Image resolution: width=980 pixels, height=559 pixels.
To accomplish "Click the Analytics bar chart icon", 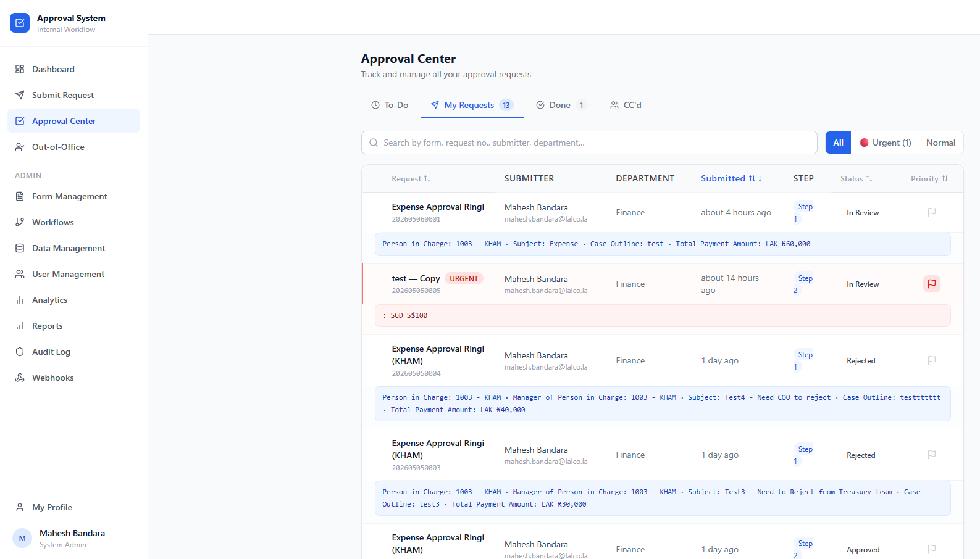I will [20, 300].
